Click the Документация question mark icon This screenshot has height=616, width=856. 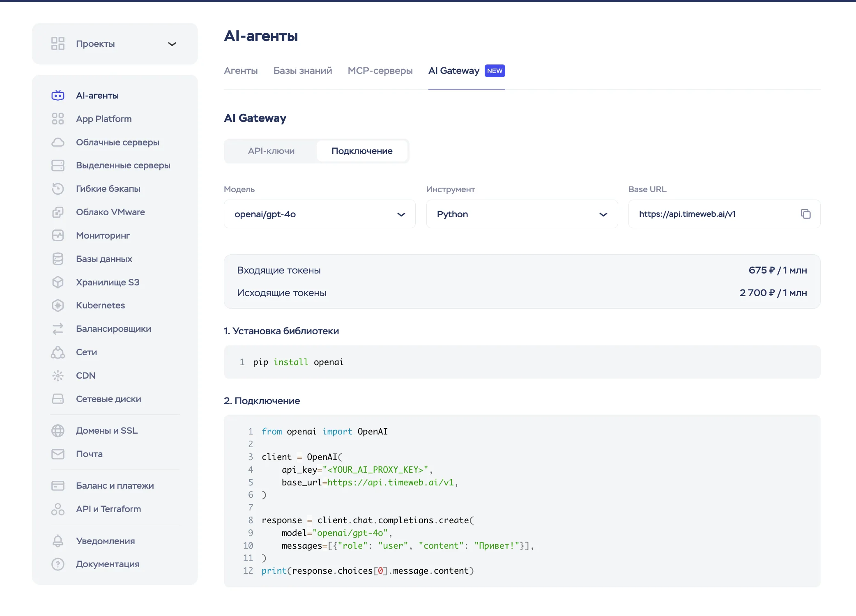(x=58, y=564)
